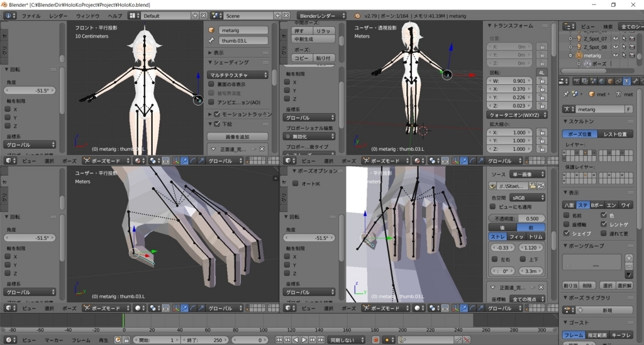
Task: Open the Render Layers properties tab icon
Action: tap(585, 81)
